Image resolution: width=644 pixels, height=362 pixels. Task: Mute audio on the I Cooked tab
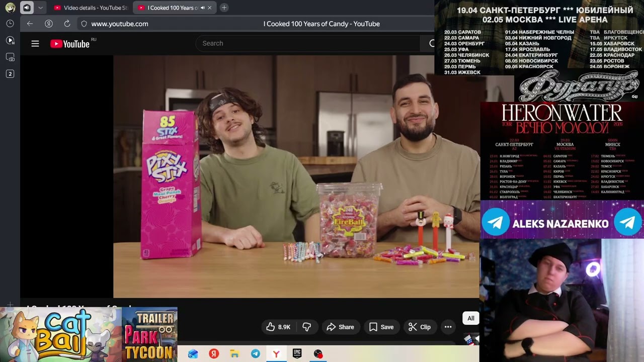[203, 8]
